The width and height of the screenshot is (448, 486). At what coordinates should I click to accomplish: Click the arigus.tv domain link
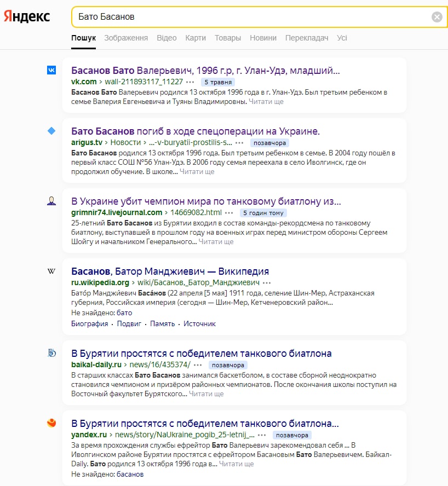(87, 143)
